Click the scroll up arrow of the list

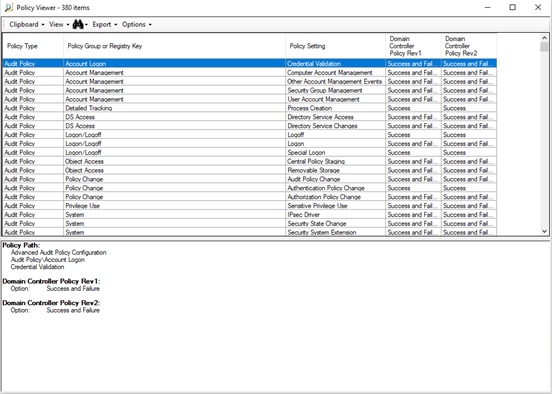pyautogui.click(x=544, y=38)
